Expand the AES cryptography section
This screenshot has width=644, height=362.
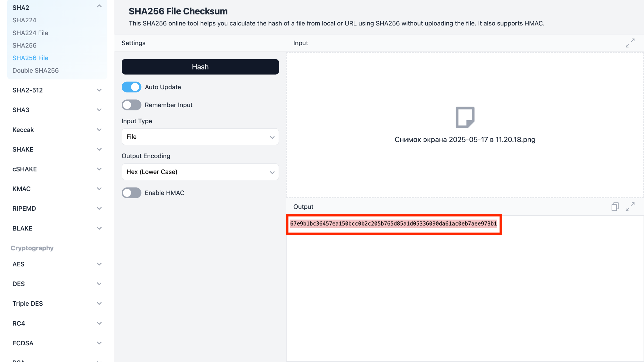(x=99, y=264)
